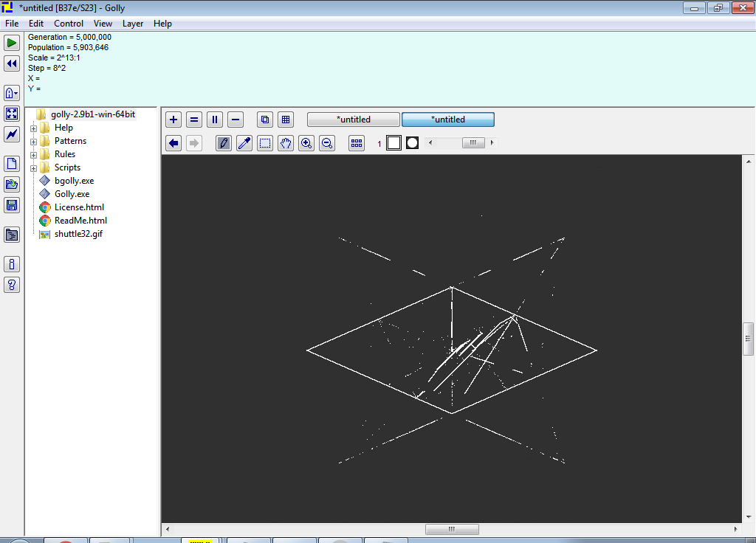Open the View menu
The image size is (756, 543).
103,24
